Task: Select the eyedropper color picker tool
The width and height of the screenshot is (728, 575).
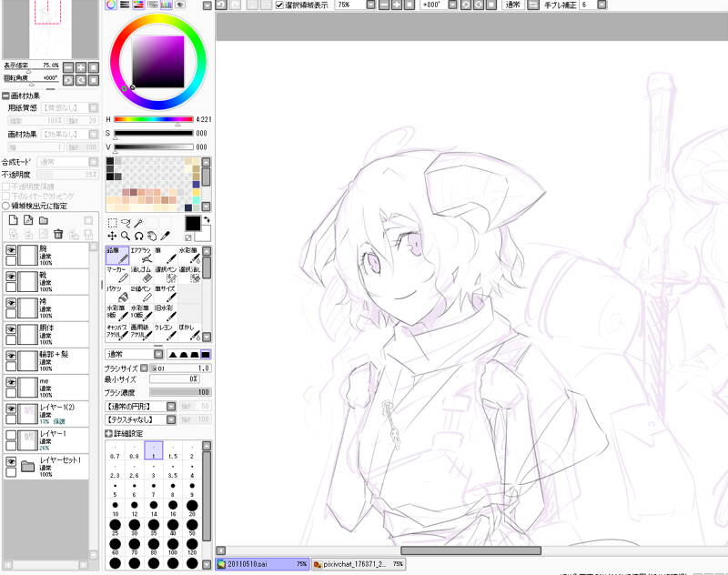Action: click(165, 236)
